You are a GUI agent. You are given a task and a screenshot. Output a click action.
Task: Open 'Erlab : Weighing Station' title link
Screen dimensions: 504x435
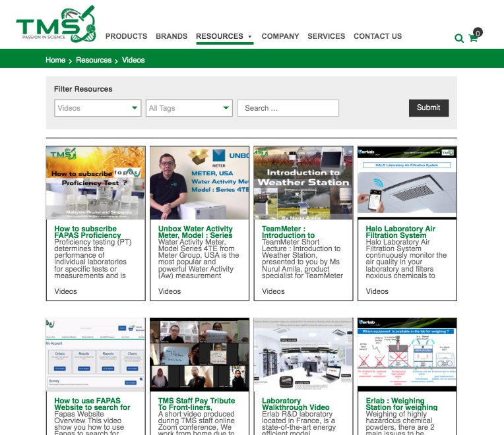point(402,404)
